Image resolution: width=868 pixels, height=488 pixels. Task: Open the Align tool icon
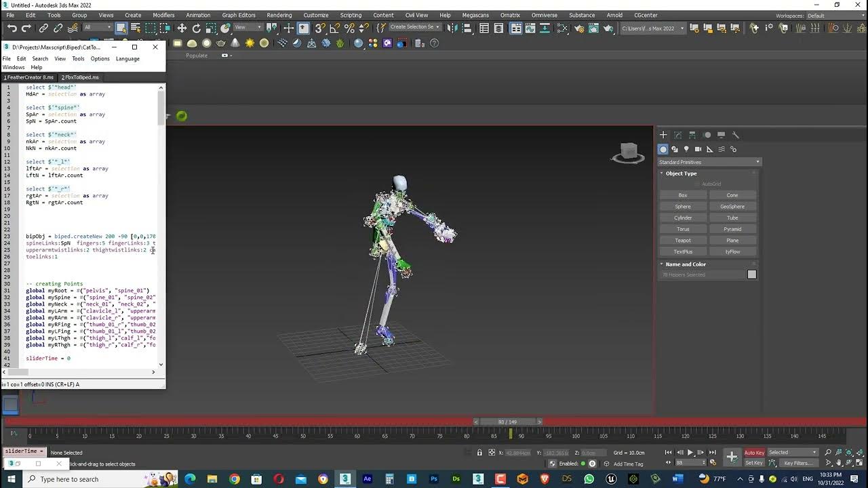coord(467,28)
